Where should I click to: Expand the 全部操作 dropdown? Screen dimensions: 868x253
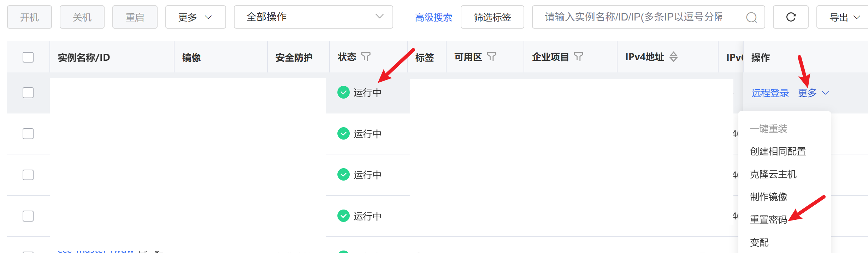point(313,17)
